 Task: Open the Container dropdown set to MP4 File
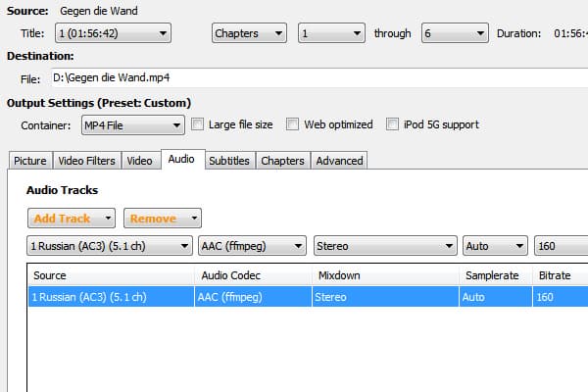(132, 124)
